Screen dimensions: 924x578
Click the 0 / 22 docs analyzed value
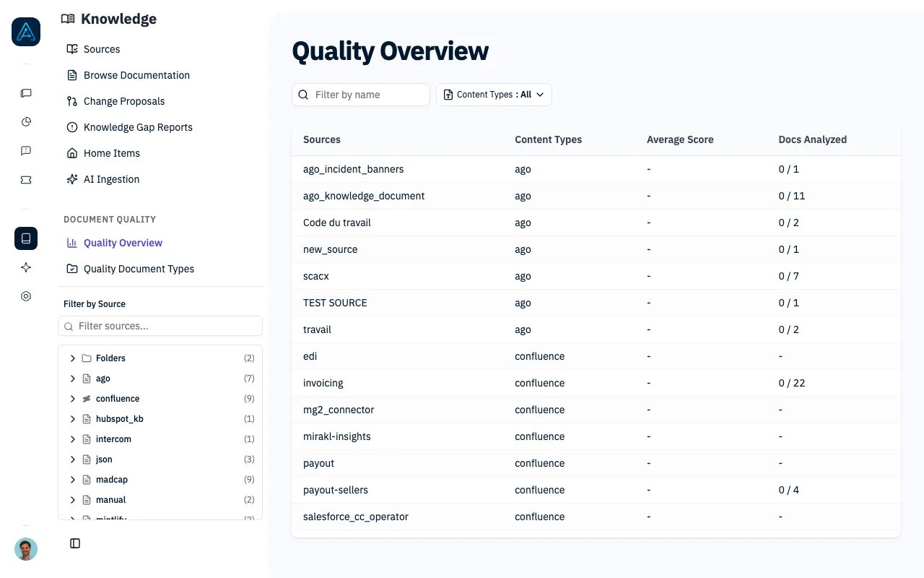[792, 383]
